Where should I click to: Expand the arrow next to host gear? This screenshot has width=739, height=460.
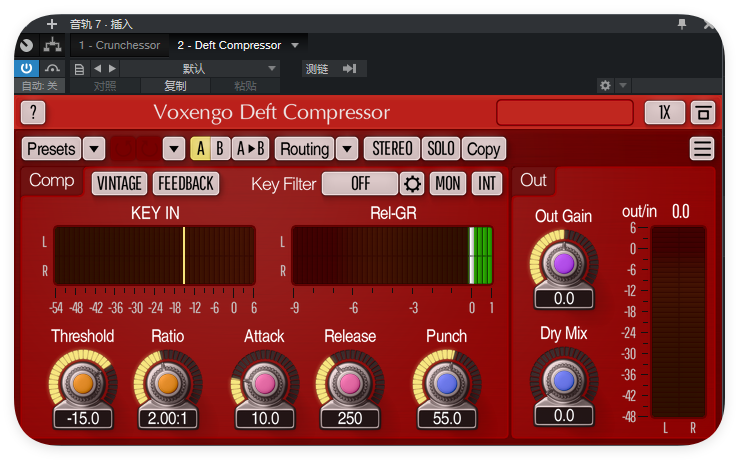pos(623,85)
